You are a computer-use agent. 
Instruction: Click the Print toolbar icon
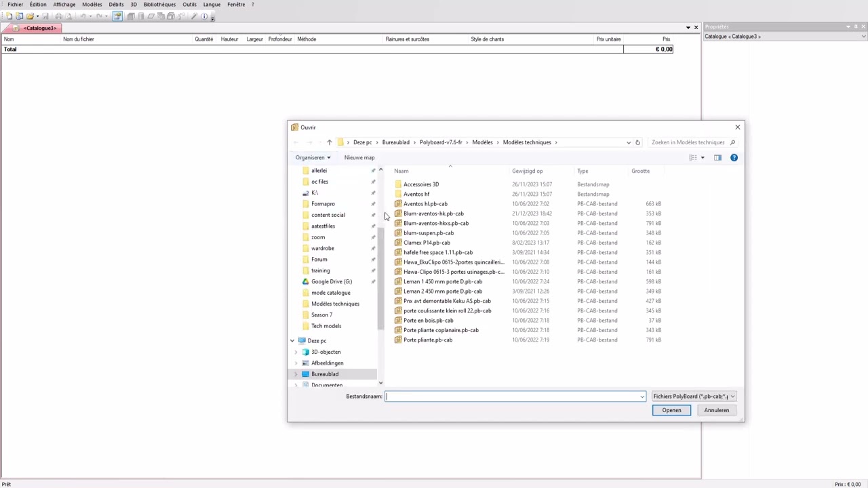pyautogui.click(x=58, y=16)
